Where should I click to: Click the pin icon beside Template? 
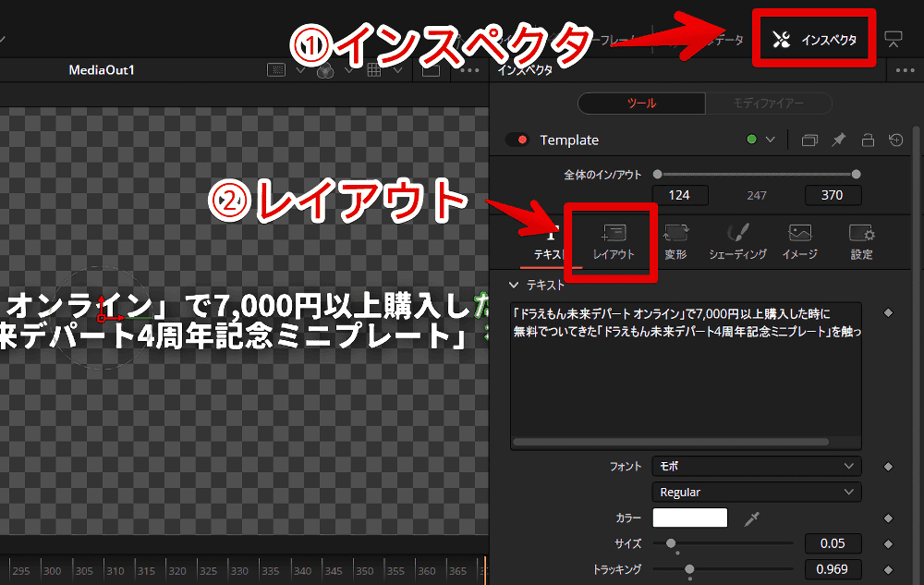[838, 140]
